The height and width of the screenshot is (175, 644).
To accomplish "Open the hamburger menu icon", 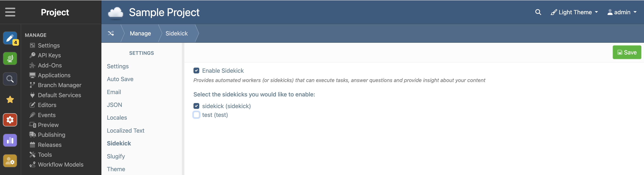I will click(x=10, y=12).
